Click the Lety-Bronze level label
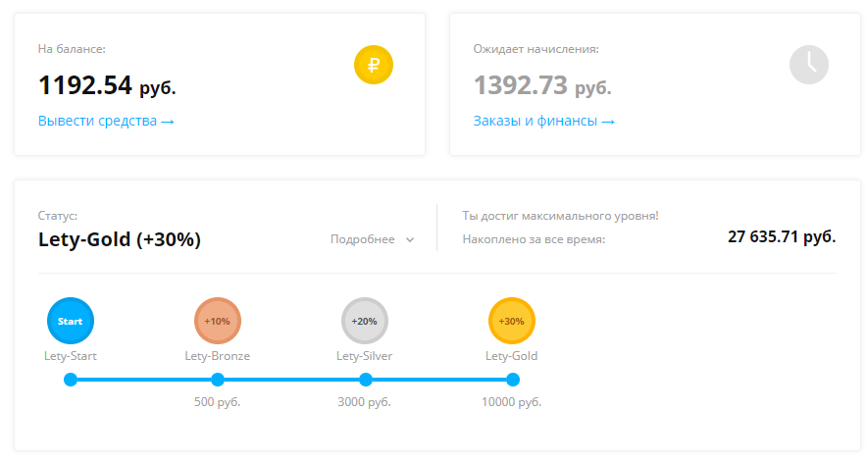868x462 pixels. 218,356
